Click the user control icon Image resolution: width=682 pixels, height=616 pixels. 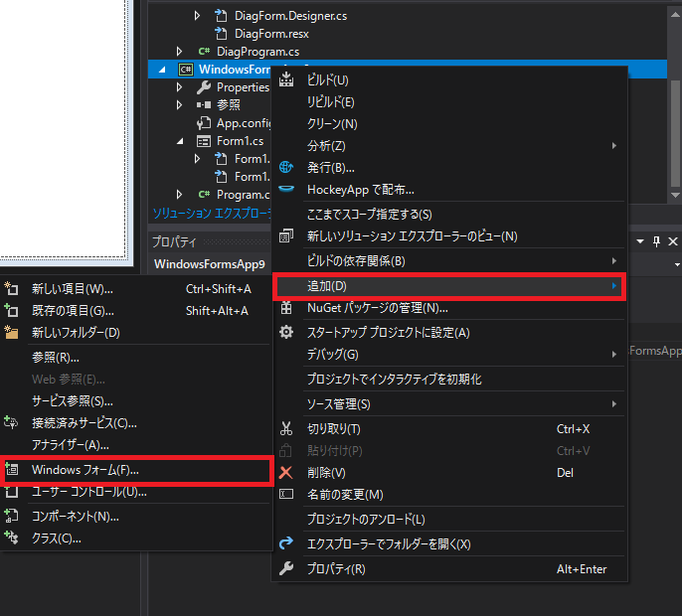(12, 492)
